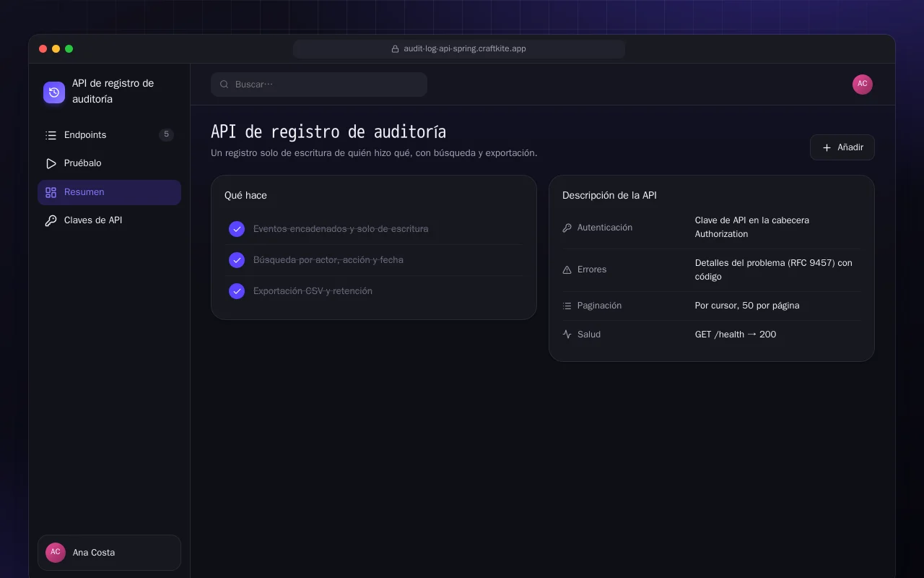The width and height of the screenshot is (924, 578).
Task: Click sidebar title 'API de registro de auditoría'
Action: (x=113, y=91)
